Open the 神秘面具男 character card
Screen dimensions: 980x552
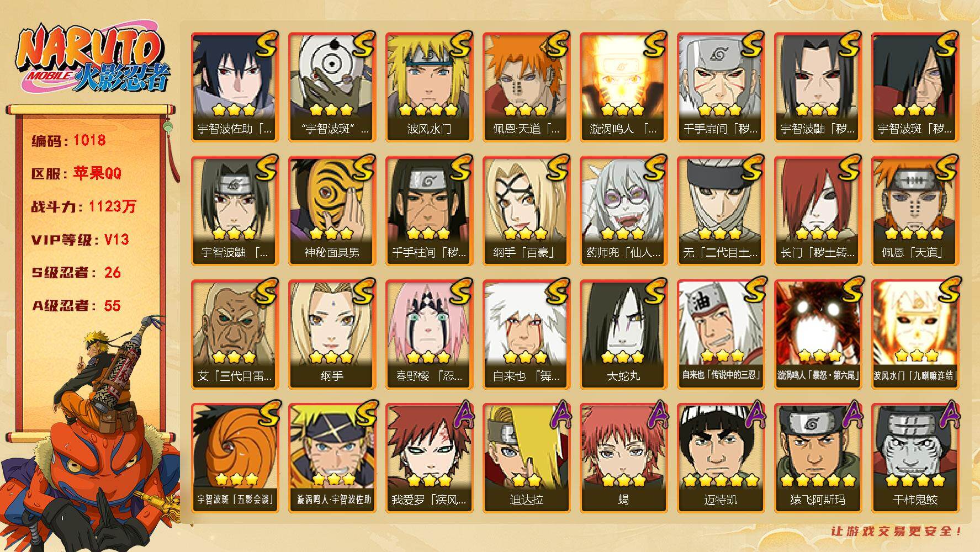click(x=332, y=211)
